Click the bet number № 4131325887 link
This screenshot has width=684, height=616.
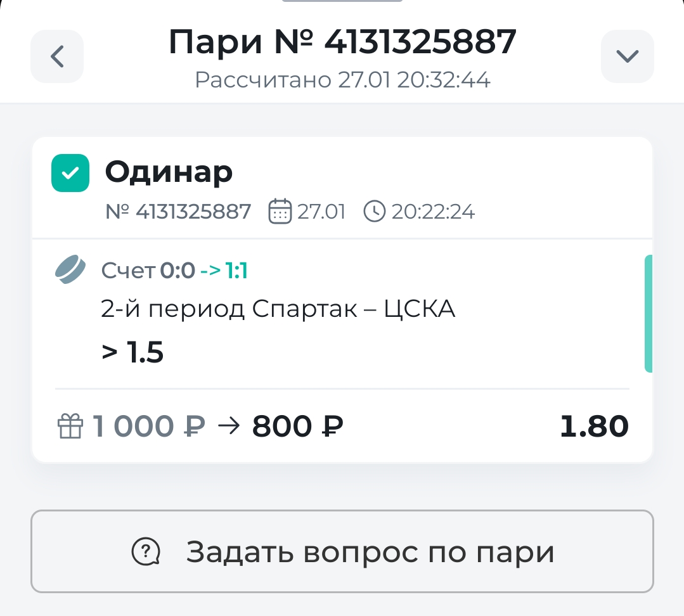(177, 212)
